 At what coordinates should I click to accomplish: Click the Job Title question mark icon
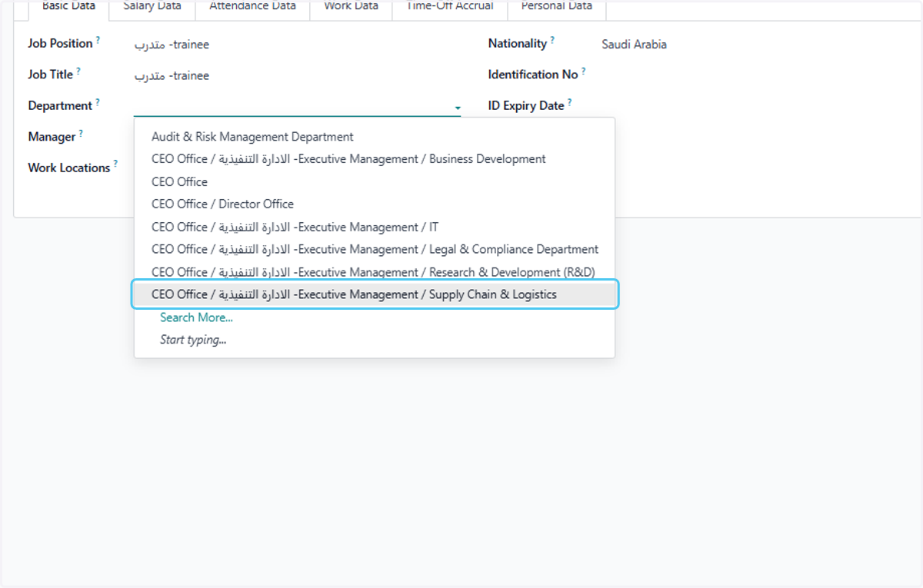[x=78, y=71]
